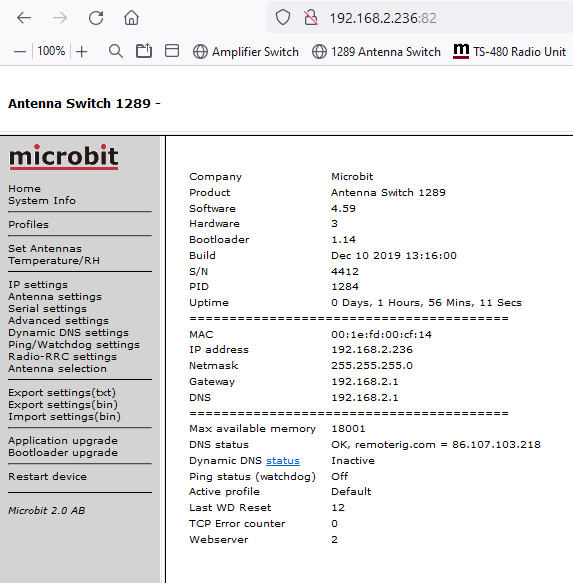Open Application upgrade
The height and width of the screenshot is (583, 573).
[63, 441]
